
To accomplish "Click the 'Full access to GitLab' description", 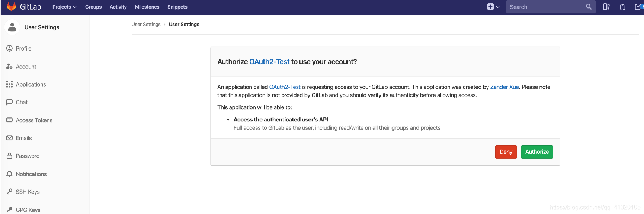I will pyautogui.click(x=337, y=128).
